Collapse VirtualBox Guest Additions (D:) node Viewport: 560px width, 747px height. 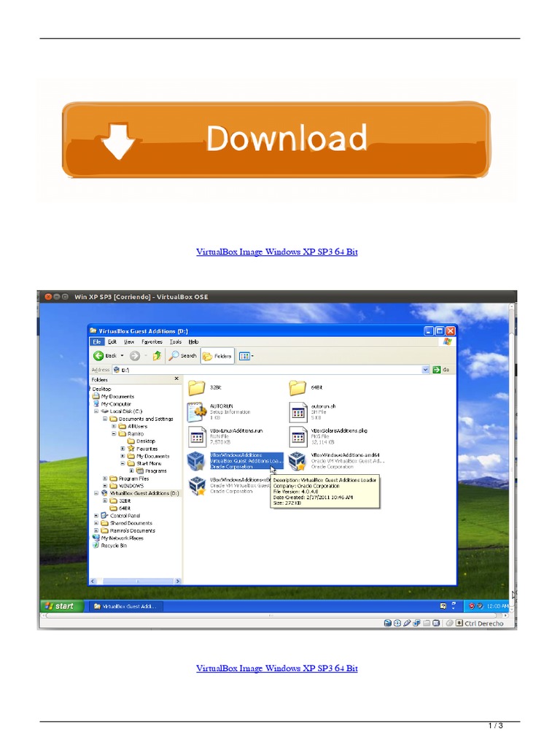tap(96, 494)
